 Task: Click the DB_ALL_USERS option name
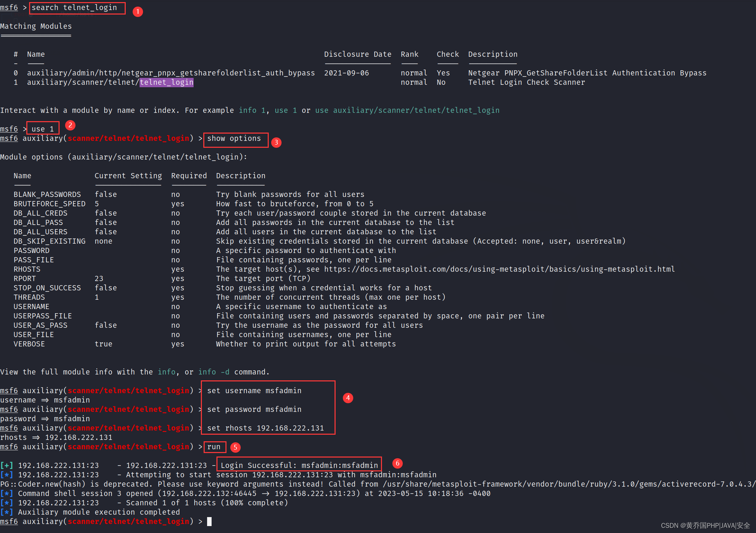41,232
